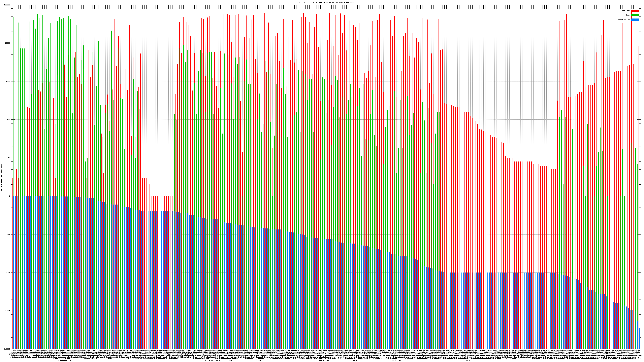Select the 'Not Spam' legend label

pos(626,11)
